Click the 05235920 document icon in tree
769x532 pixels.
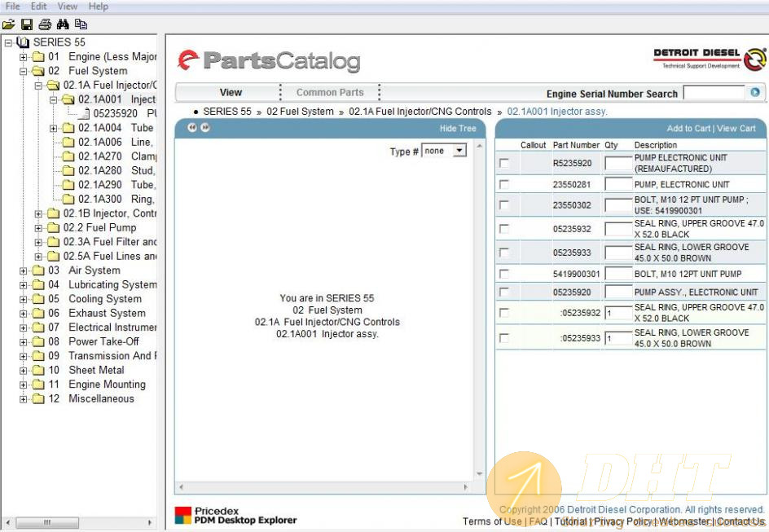point(84,113)
